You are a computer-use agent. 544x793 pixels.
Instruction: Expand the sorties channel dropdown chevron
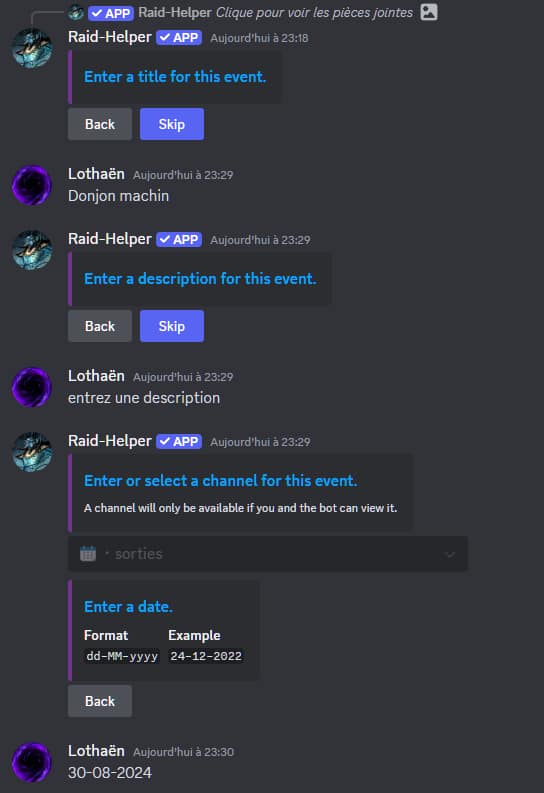pyautogui.click(x=449, y=554)
